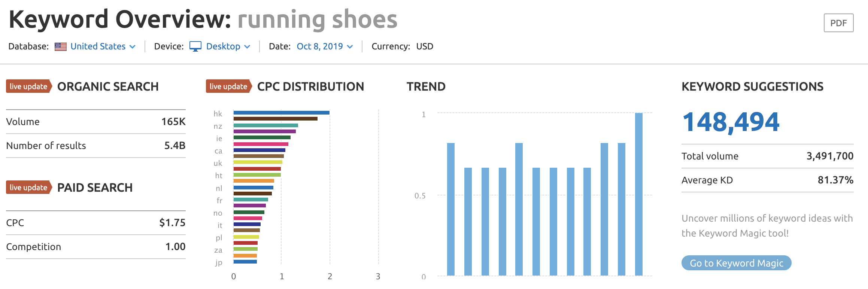Click the Go to Keyword Magic button
This screenshot has height=289, width=868.
tap(736, 263)
